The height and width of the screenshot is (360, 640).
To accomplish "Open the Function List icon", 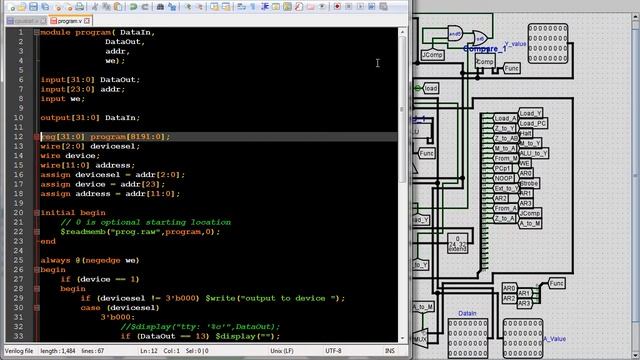I will click(299, 7).
